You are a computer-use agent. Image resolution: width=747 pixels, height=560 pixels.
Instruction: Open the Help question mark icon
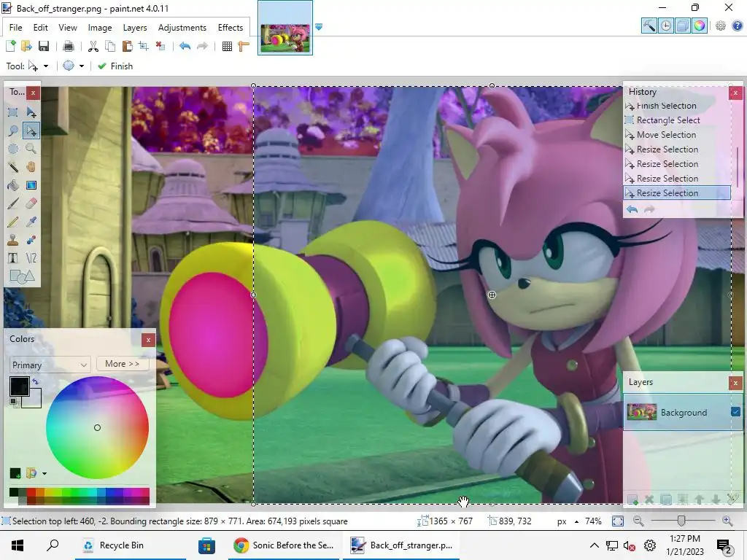[x=737, y=26]
